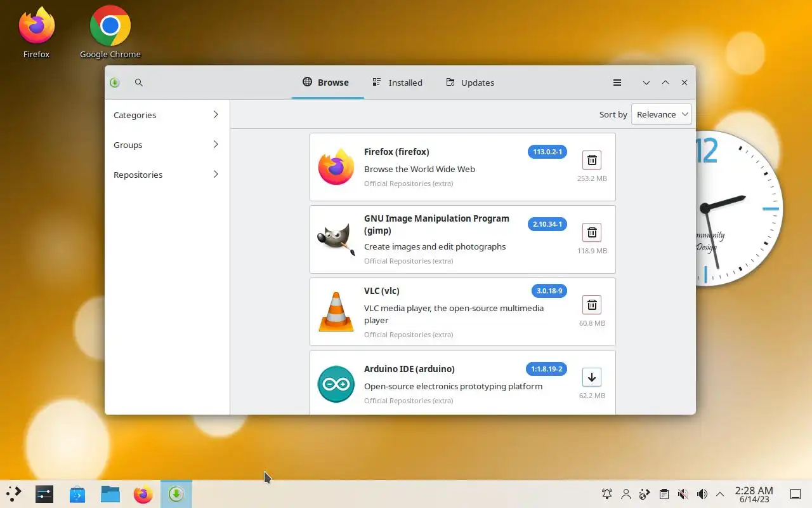Click the 118.9 MB size label
812x508 pixels.
[592, 251]
